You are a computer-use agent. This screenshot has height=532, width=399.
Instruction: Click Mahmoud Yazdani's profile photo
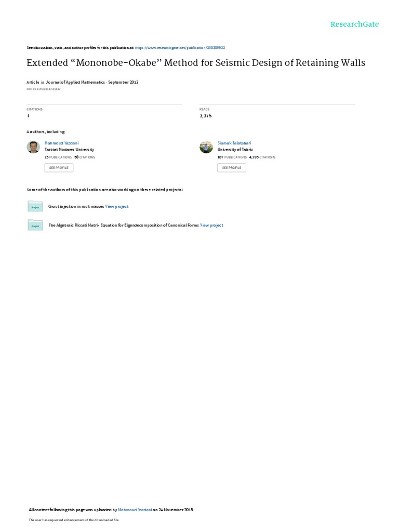33,147
